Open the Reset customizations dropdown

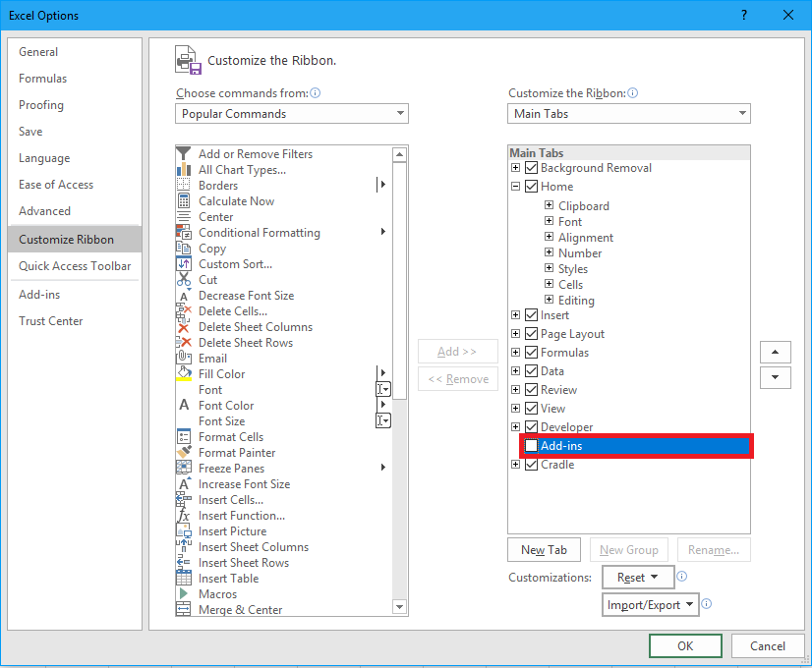click(638, 577)
